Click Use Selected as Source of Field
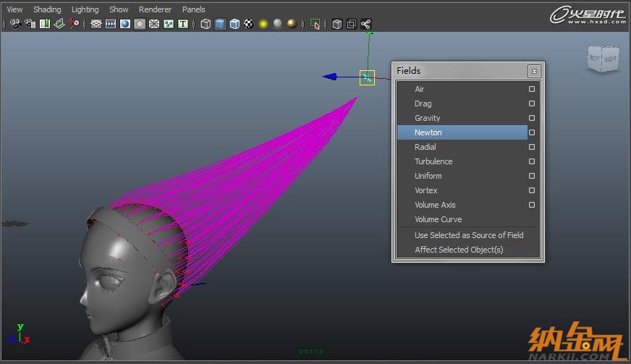Viewport: 631px width, 364px height. [468, 235]
